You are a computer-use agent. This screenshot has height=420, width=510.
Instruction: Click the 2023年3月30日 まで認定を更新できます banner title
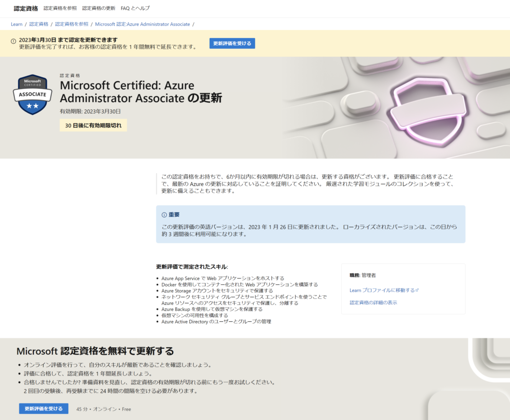tap(68, 40)
